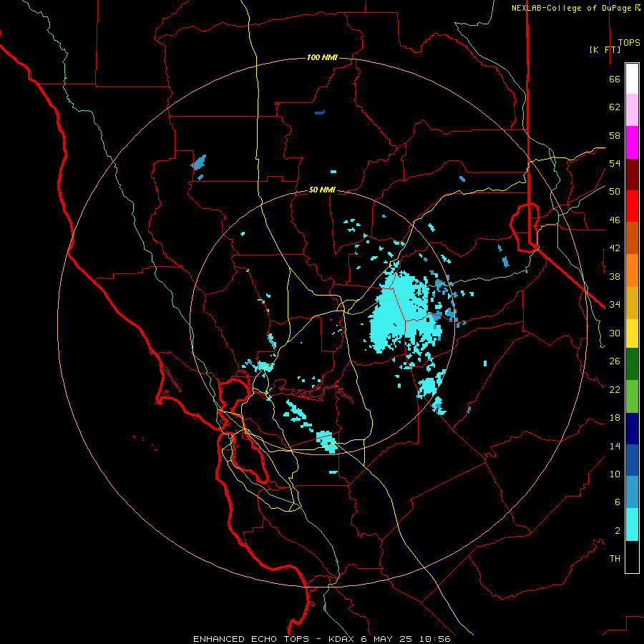The height and width of the screenshot is (644, 644).
Task: Click the "58" legend value
Action: [615, 135]
